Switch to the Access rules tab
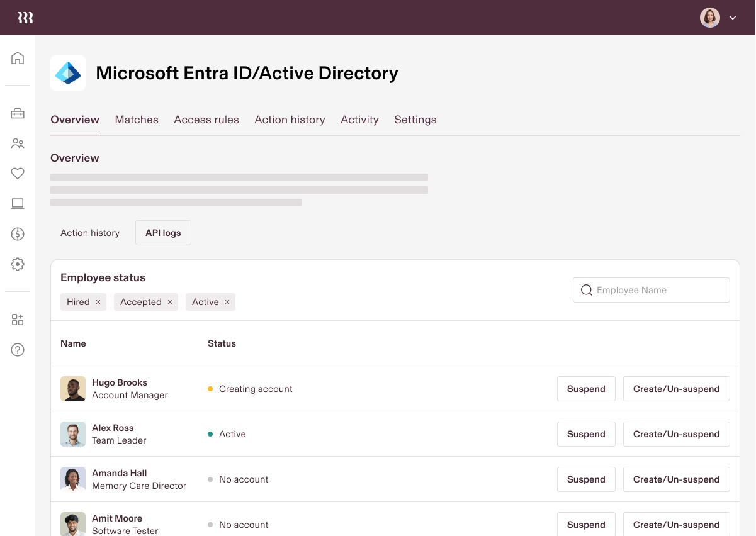Image resolution: width=756 pixels, height=536 pixels. coord(206,120)
